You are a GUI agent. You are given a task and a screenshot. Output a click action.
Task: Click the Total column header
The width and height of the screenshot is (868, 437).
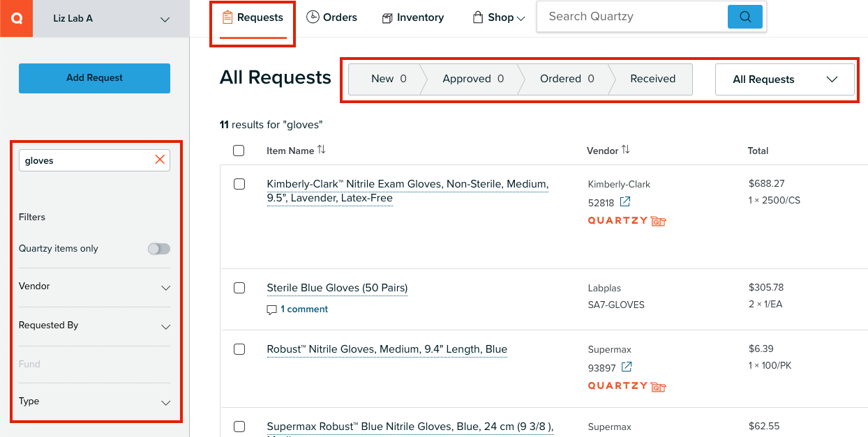758,151
